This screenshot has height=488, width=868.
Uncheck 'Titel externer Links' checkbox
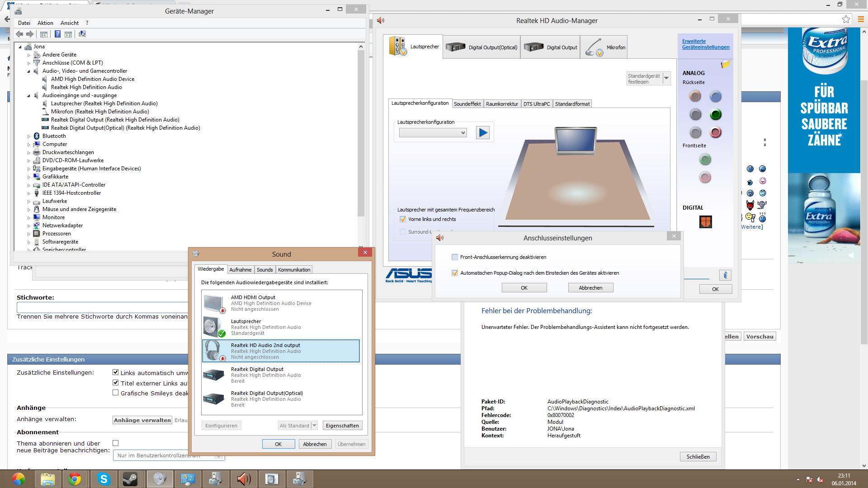click(116, 383)
